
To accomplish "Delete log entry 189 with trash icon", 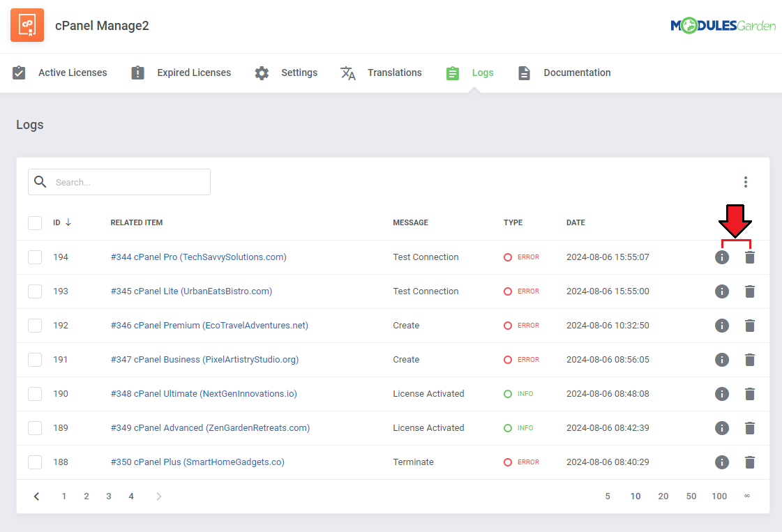I will coord(750,428).
